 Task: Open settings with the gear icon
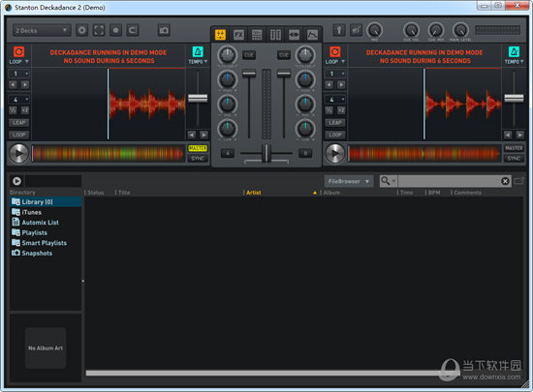[81, 31]
